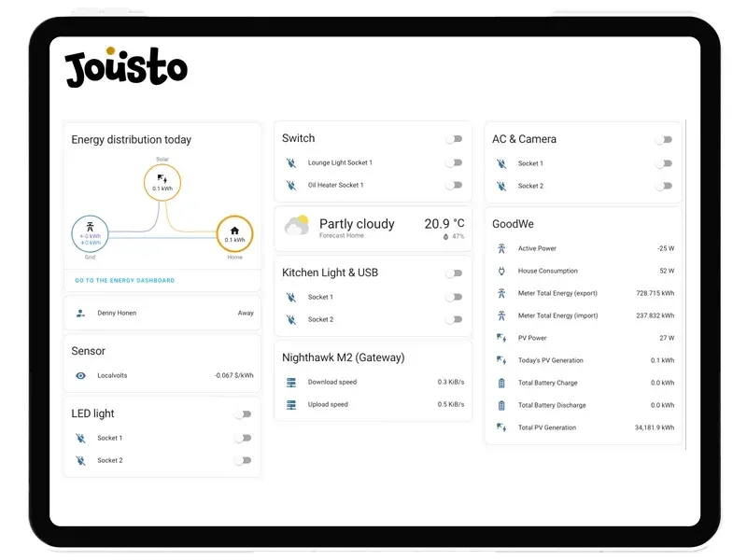Click the Total PV Generation solar icon

coord(501,427)
